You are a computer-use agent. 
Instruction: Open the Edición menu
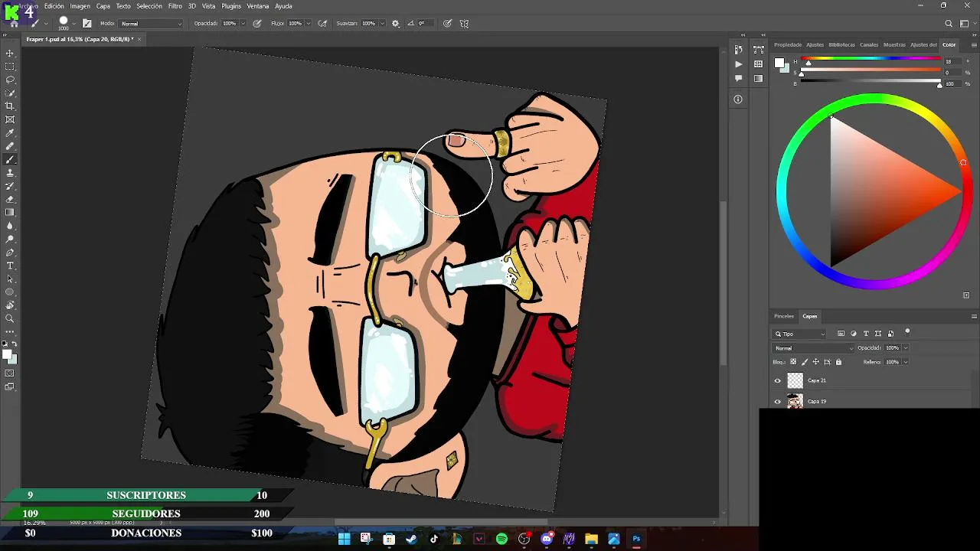[54, 6]
